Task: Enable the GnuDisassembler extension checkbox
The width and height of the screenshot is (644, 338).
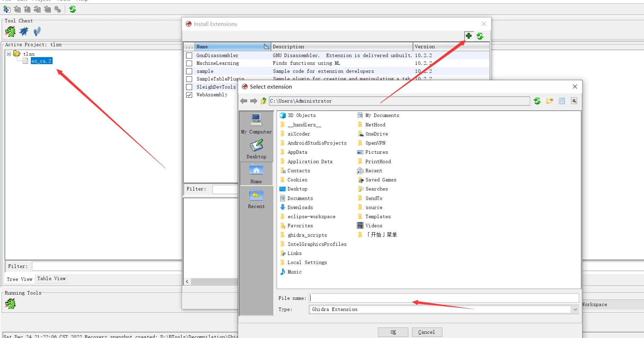Action: click(189, 55)
